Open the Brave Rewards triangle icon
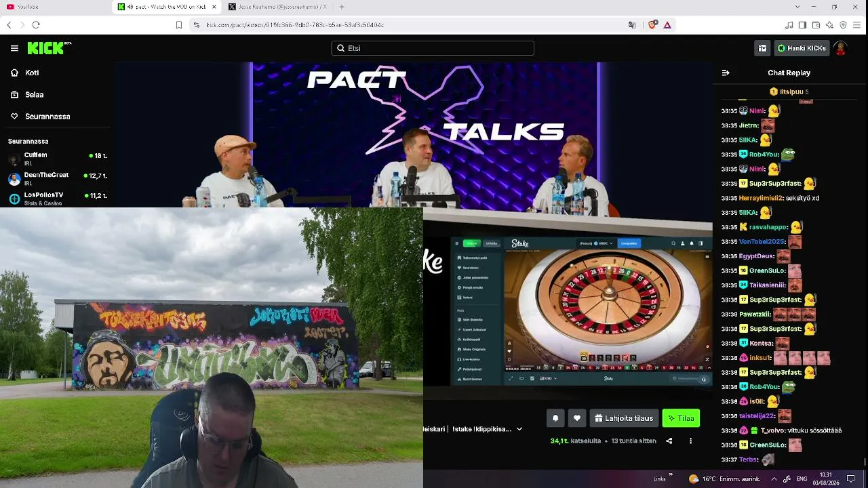Image resolution: width=868 pixels, height=488 pixels. point(667,25)
